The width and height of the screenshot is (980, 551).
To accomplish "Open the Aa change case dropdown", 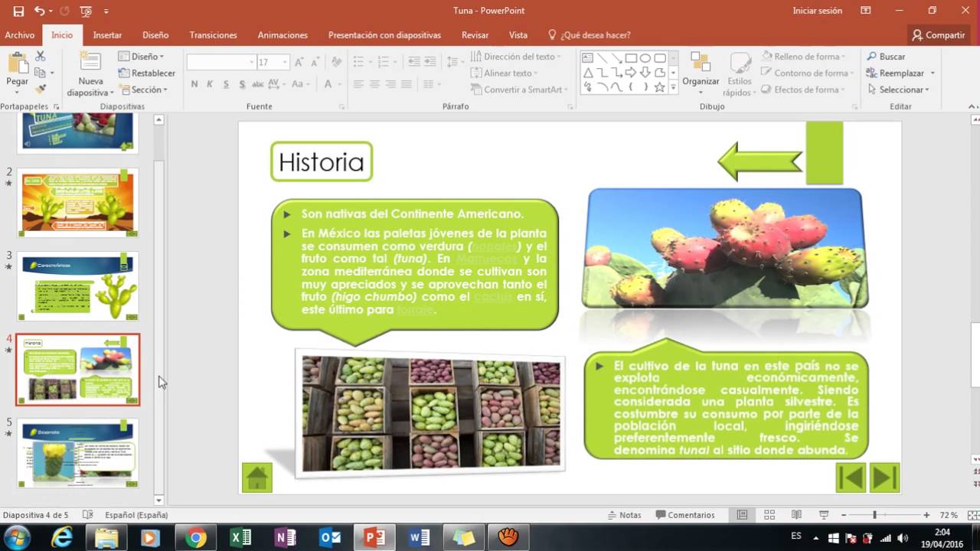I will (x=300, y=84).
